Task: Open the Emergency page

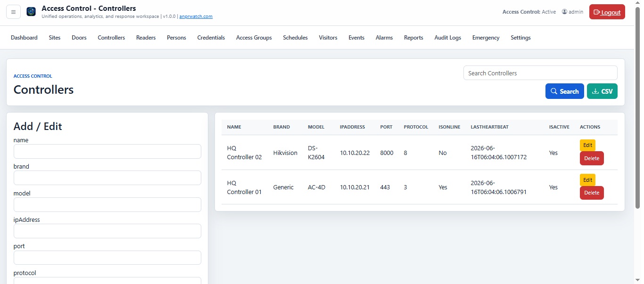Action: pyautogui.click(x=486, y=38)
